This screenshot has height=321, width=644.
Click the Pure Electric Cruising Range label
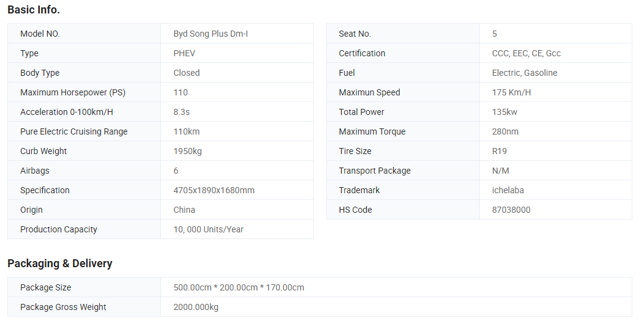(x=73, y=131)
